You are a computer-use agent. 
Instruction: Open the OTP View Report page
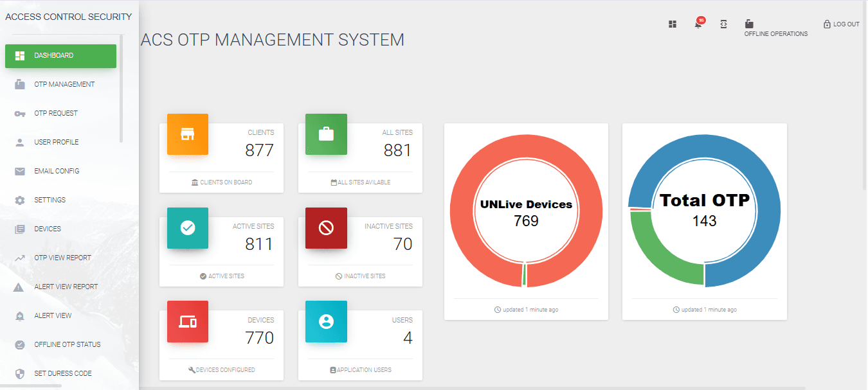click(x=62, y=258)
